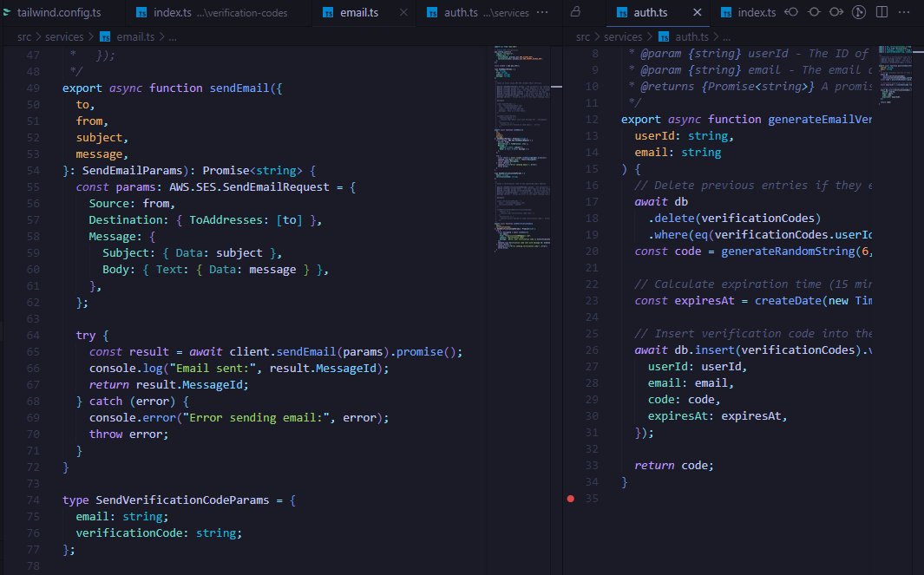Click 'throw error;' statement
Viewport: 924px width, 575px height.
tap(128, 435)
